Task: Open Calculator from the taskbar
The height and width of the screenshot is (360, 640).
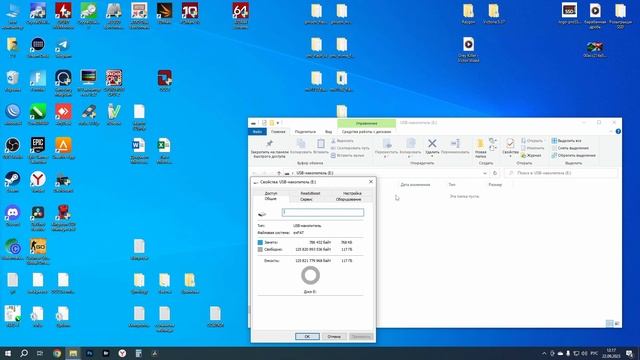Action: (x=138, y=353)
